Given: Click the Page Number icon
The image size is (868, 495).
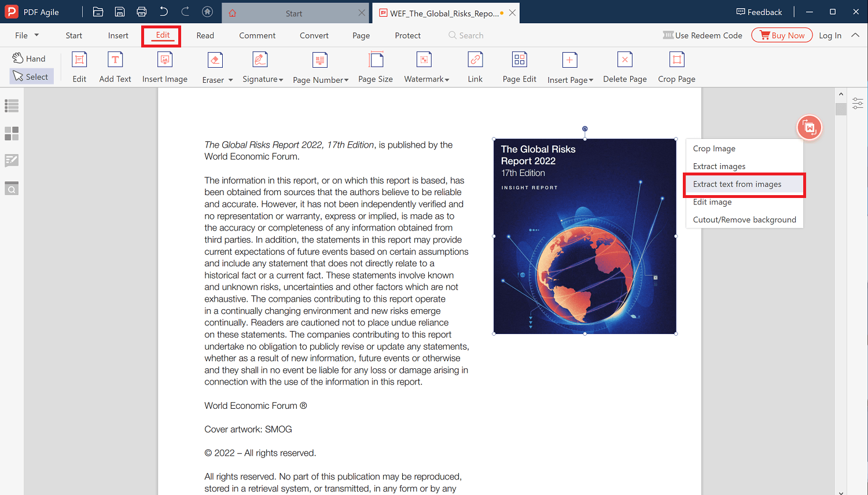Looking at the screenshot, I should pyautogui.click(x=320, y=60).
